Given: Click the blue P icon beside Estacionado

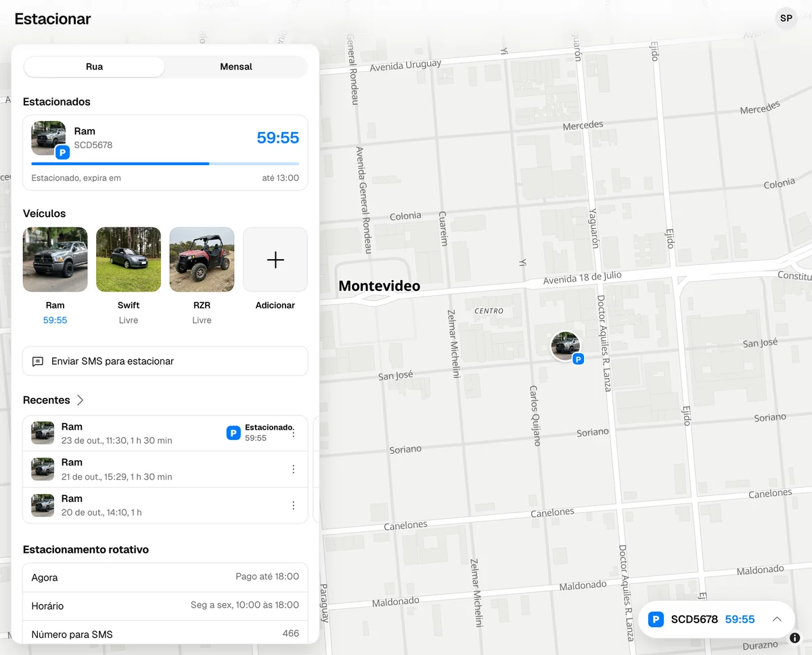Looking at the screenshot, I should point(233,433).
